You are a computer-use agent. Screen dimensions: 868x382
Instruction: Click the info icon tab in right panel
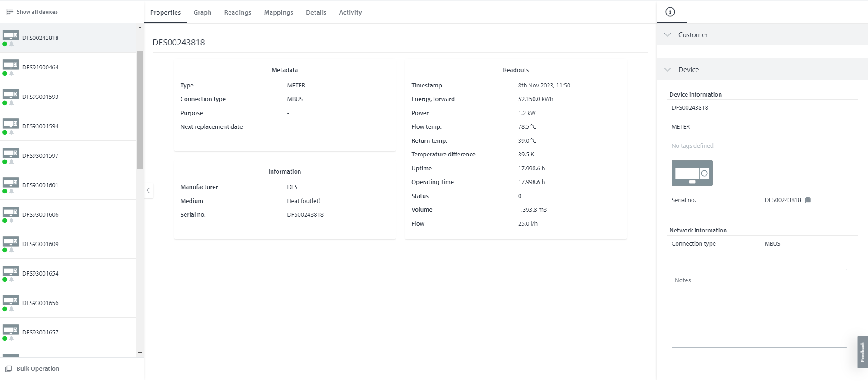click(670, 12)
